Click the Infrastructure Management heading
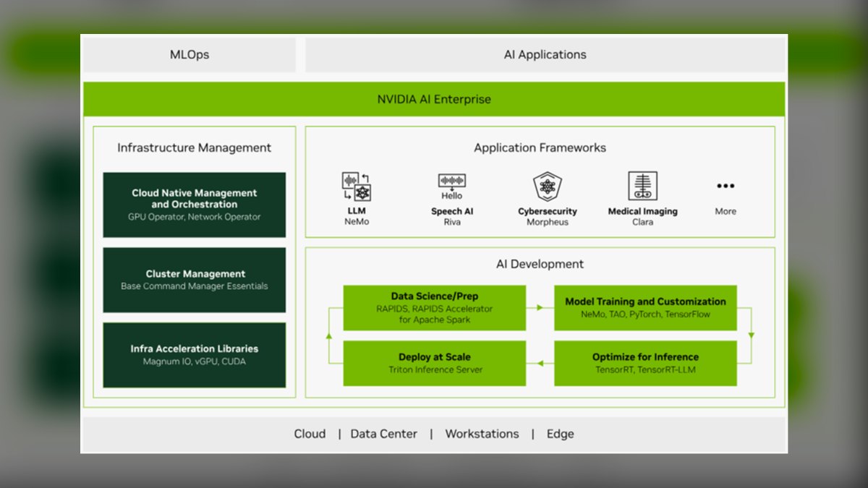The image size is (868, 488). 195,147
